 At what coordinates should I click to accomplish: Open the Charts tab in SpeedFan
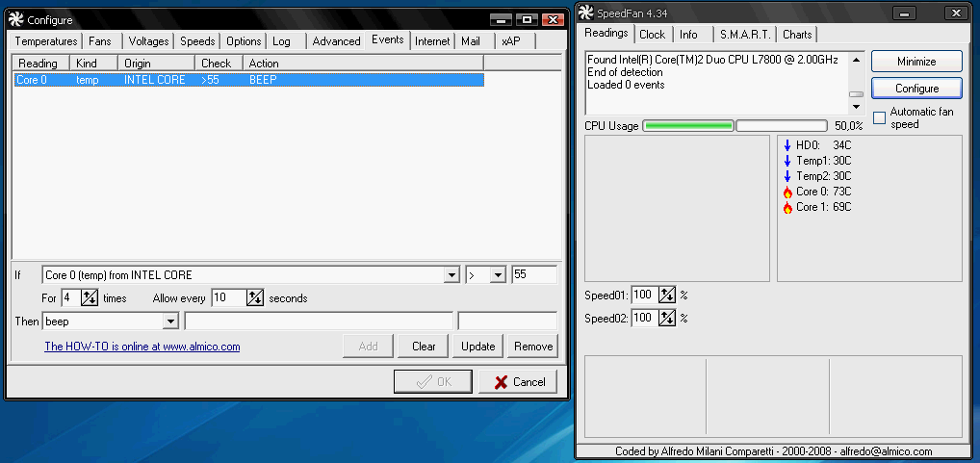797,35
